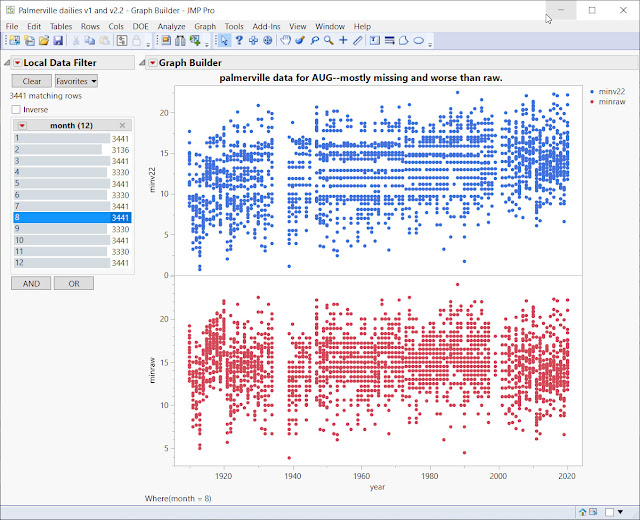Image resolution: width=640 pixels, height=520 pixels.
Task: Open the status bar dropdown arrow
Action: coord(620,512)
